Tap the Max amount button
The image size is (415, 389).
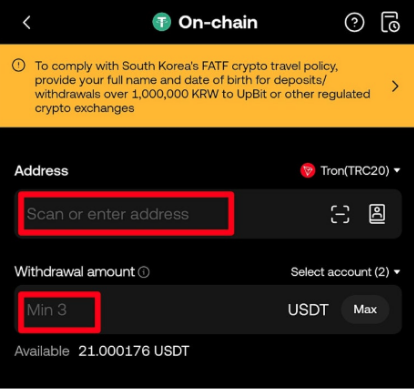(x=365, y=310)
